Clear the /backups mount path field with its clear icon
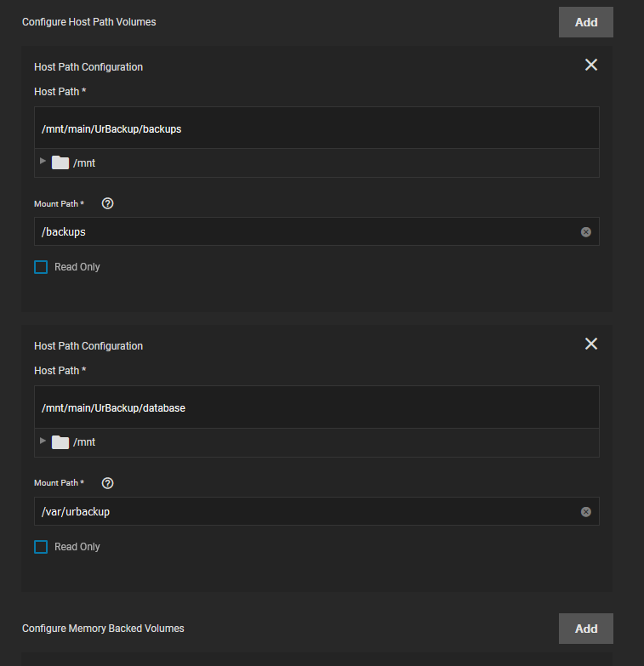This screenshot has width=644, height=666. 586,232
